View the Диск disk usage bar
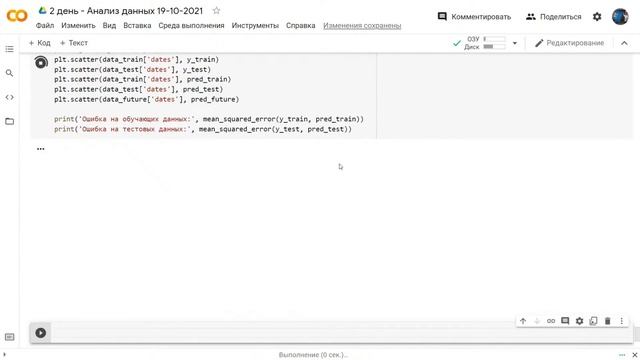Viewport: 640px width, 360px height. coord(494,47)
